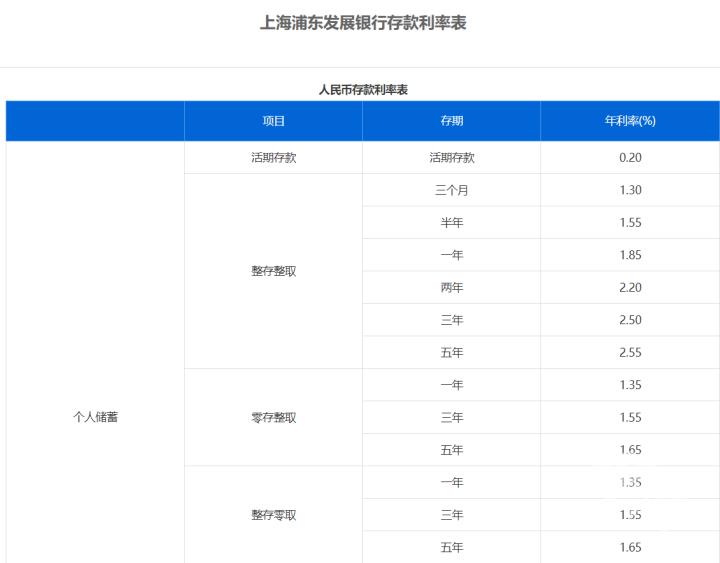
Task: Click the 五年 term under 整存零取
Action: click(451, 547)
